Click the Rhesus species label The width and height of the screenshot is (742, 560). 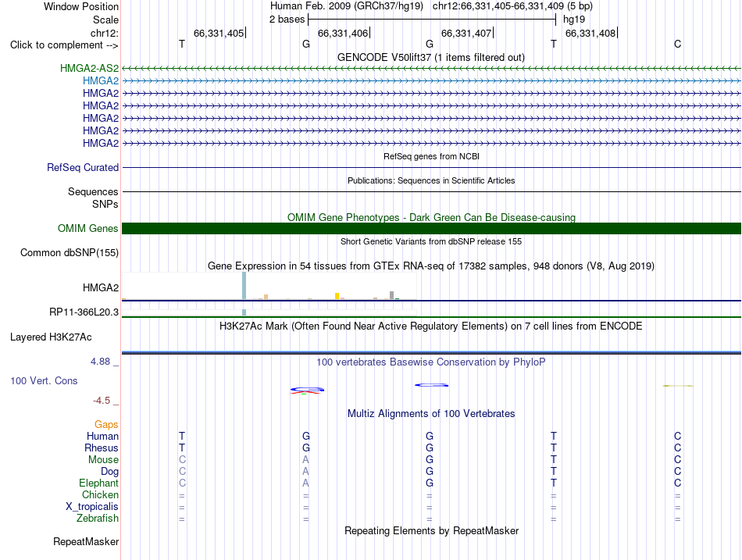click(102, 448)
